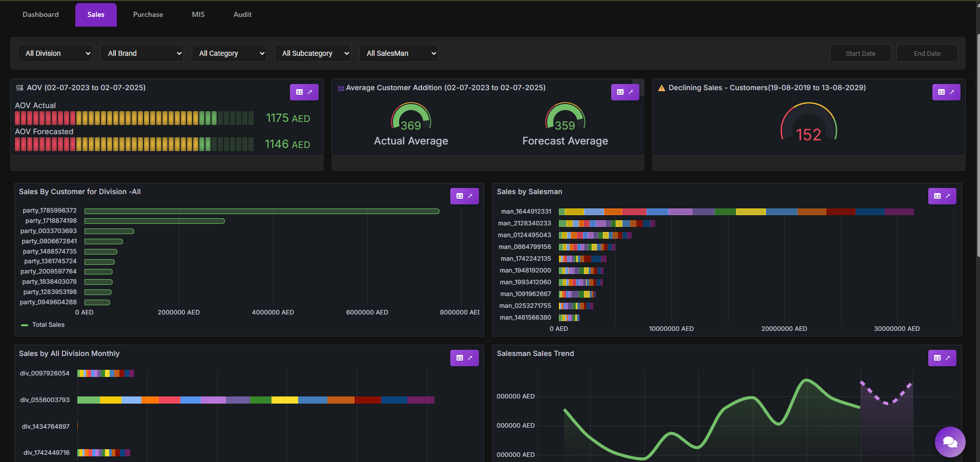Click the party_1785996372 sales bar
Screen dimensions: 980x462
point(262,211)
